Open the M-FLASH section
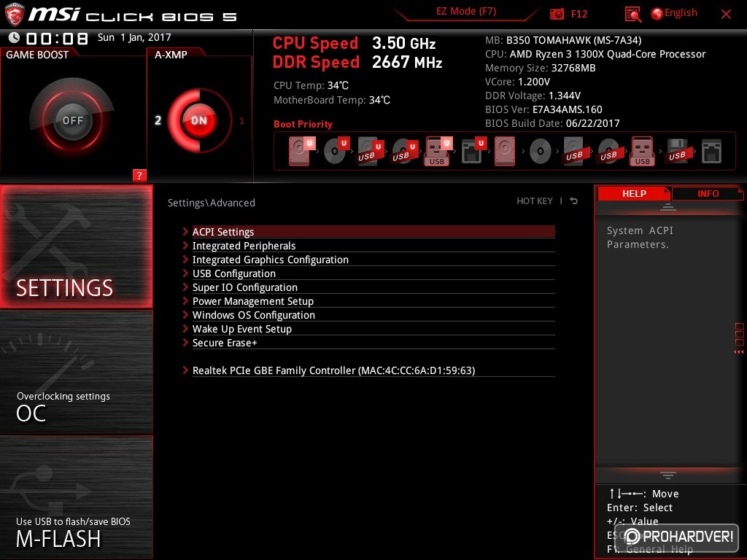Viewport: 747px width, 560px height. point(76,497)
